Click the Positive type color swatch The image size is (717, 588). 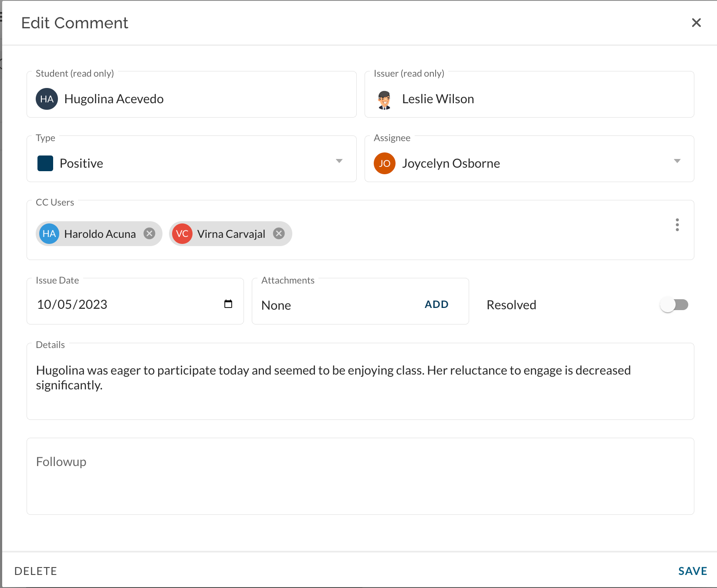(45, 163)
